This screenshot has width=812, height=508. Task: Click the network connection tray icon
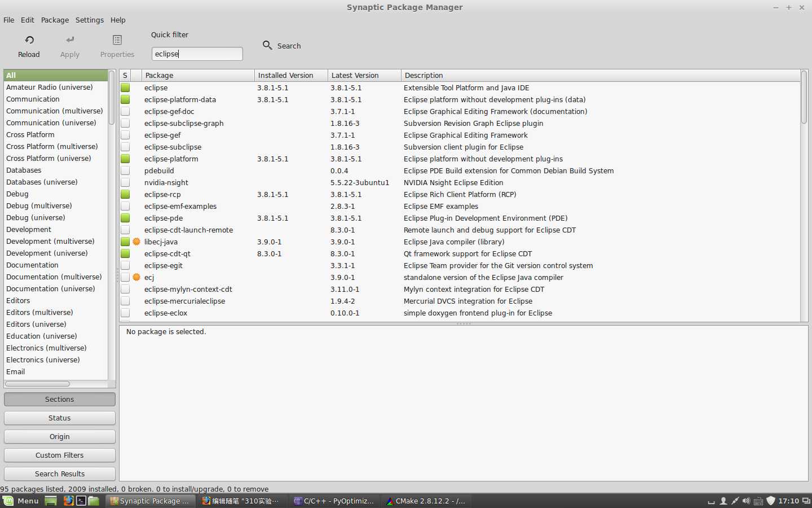tap(735, 501)
